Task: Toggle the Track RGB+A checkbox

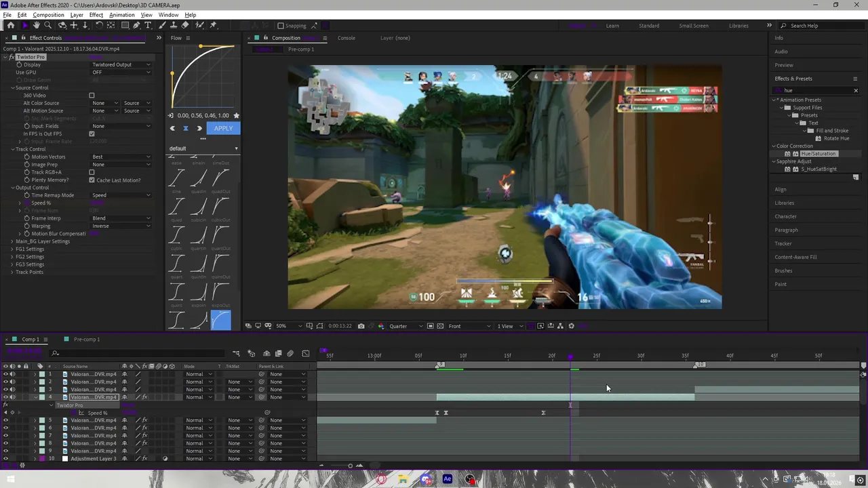Action: tap(92, 172)
